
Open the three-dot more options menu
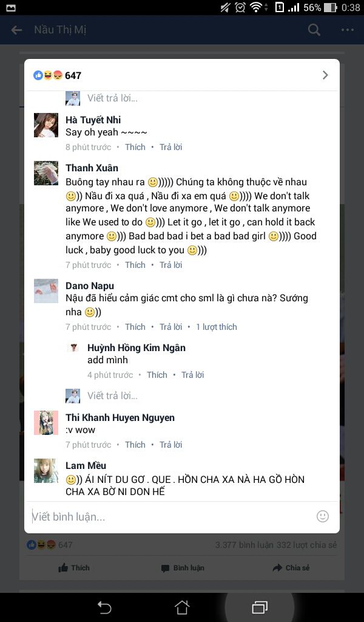[x=348, y=30]
